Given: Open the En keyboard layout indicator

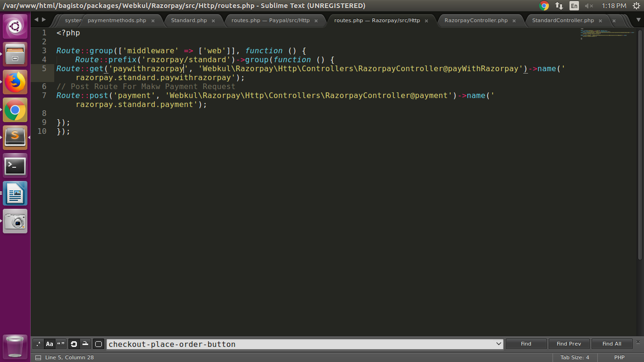Looking at the screenshot, I should click(574, 6).
